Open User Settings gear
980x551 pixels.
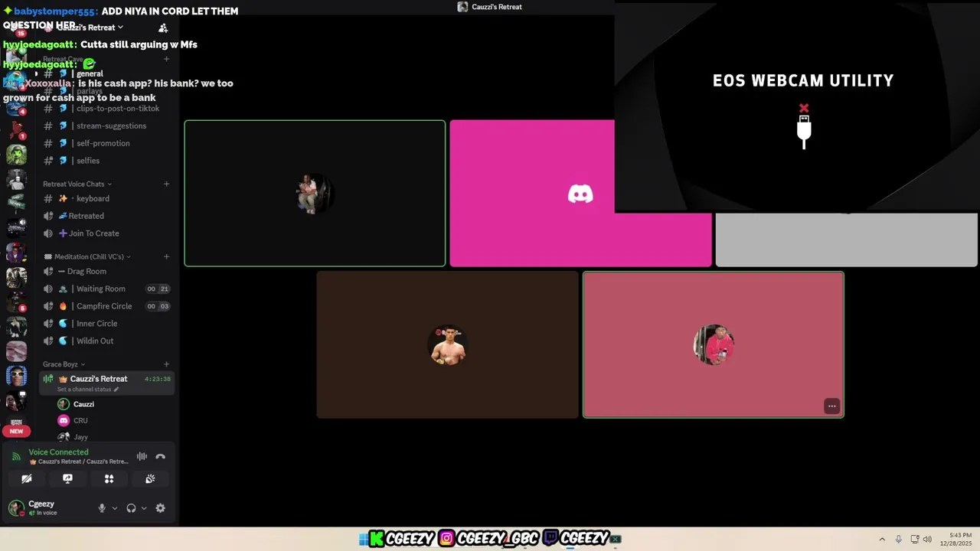160,508
